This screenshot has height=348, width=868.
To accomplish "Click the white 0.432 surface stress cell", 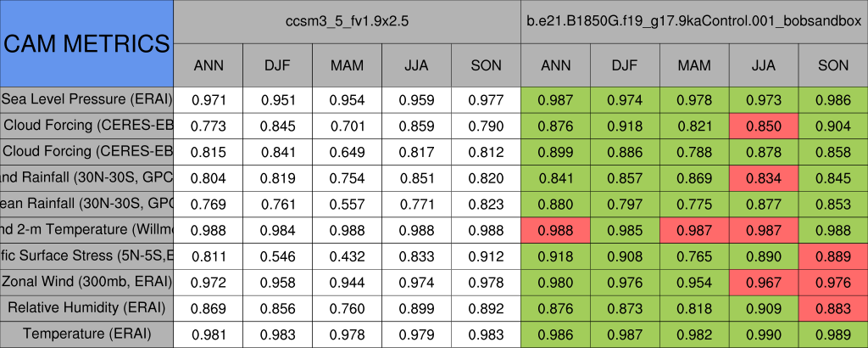I will pos(347,255).
